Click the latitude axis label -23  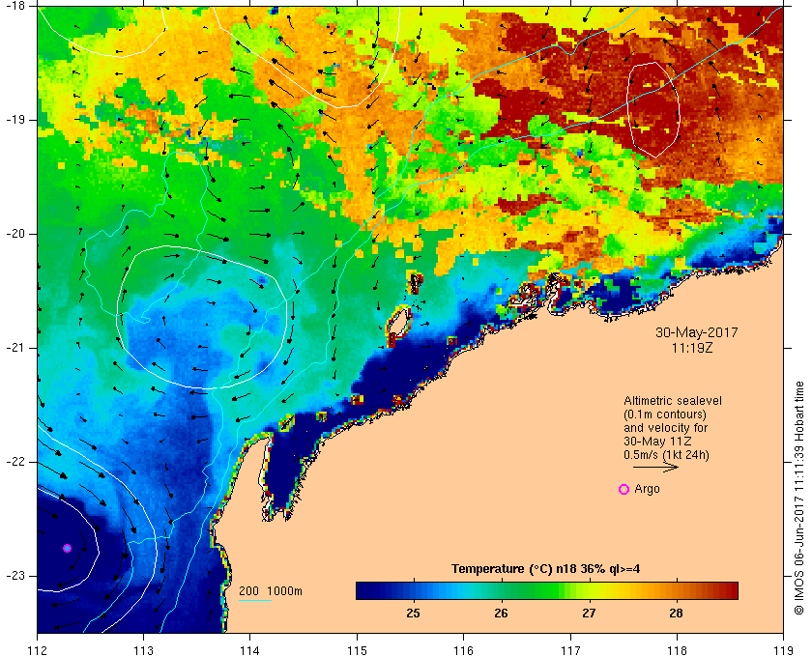tap(14, 575)
